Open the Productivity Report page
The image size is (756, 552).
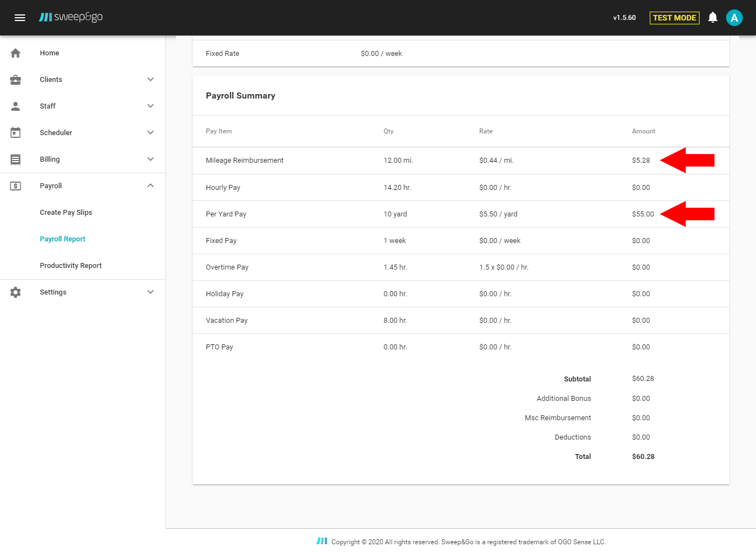pos(71,266)
